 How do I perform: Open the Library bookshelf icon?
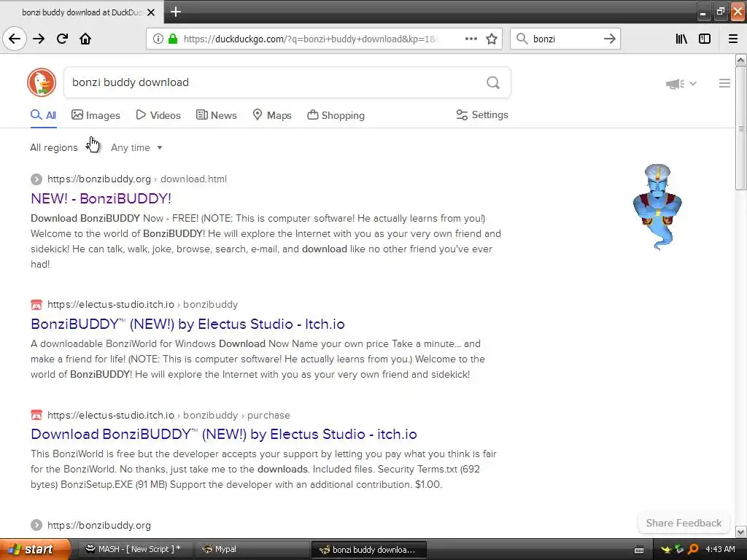tap(681, 39)
